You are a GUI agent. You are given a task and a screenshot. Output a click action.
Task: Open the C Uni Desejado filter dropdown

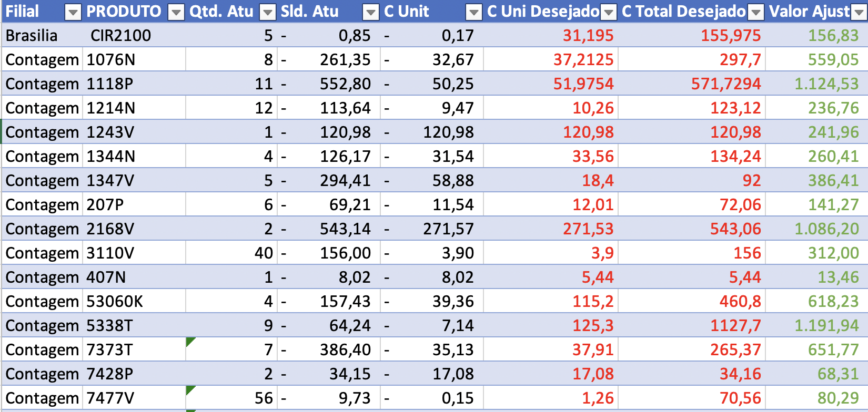click(609, 12)
